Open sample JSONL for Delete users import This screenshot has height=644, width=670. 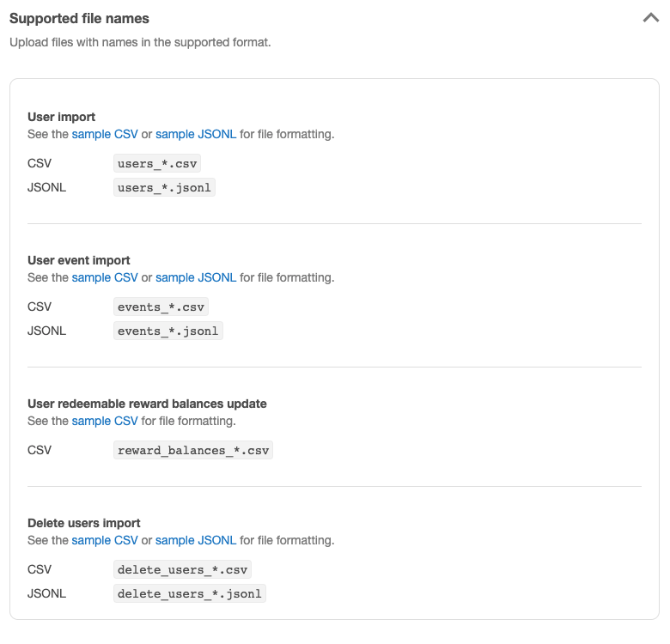(x=196, y=541)
